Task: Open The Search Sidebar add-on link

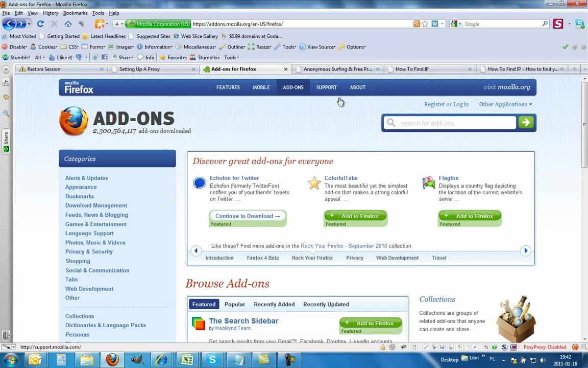Action: 243,320
